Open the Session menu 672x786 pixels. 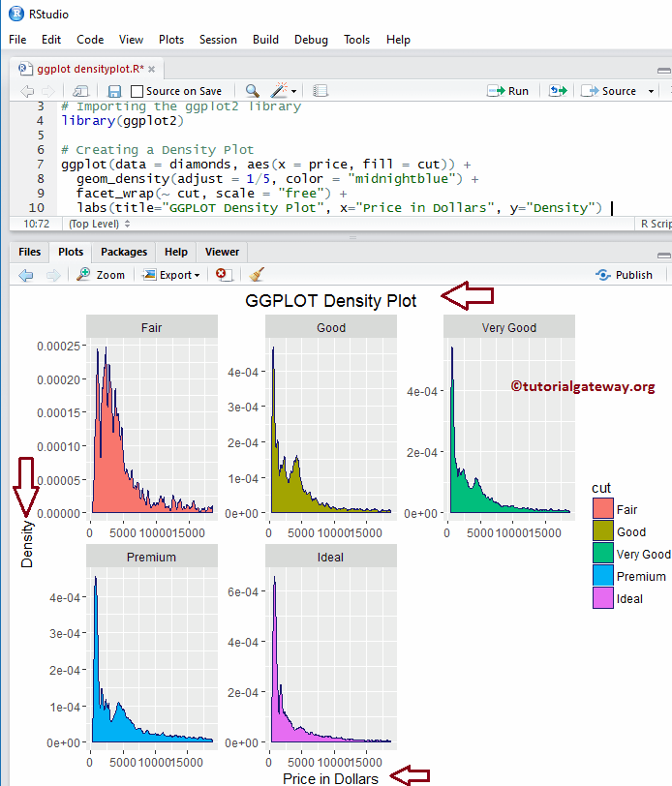click(218, 40)
